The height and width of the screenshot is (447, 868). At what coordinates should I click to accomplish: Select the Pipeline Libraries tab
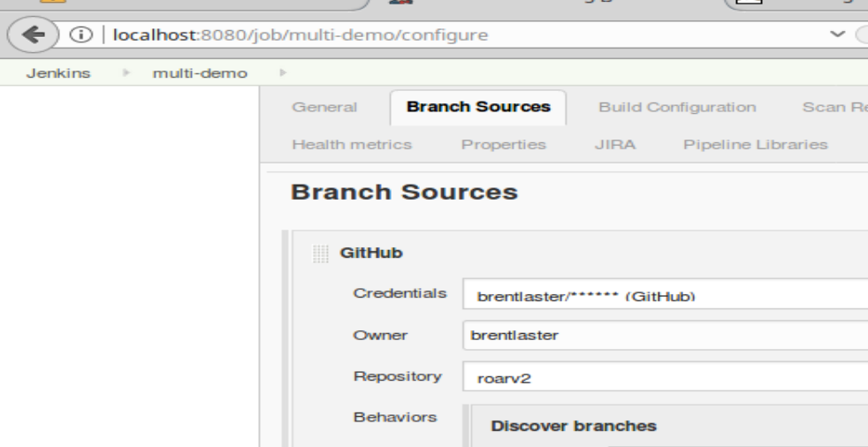click(755, 144)
